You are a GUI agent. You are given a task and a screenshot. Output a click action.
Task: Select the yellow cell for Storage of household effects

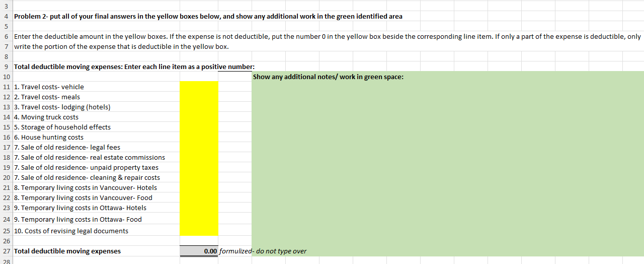199,127
